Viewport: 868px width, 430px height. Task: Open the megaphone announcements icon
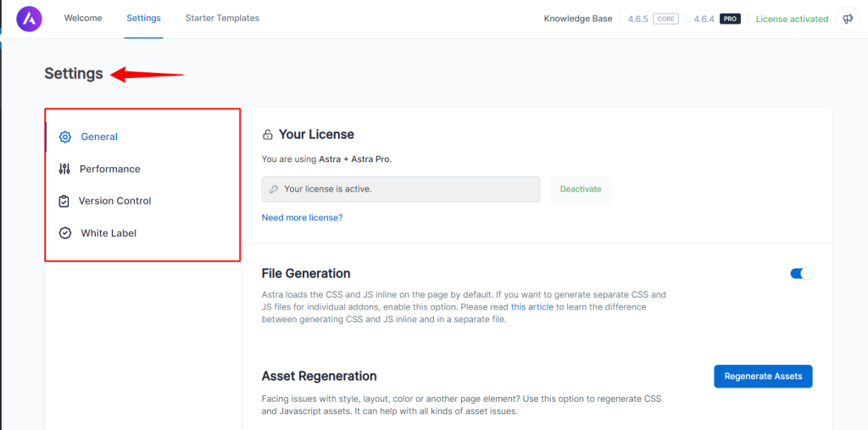pyautogui.click(x=848, y=19)
